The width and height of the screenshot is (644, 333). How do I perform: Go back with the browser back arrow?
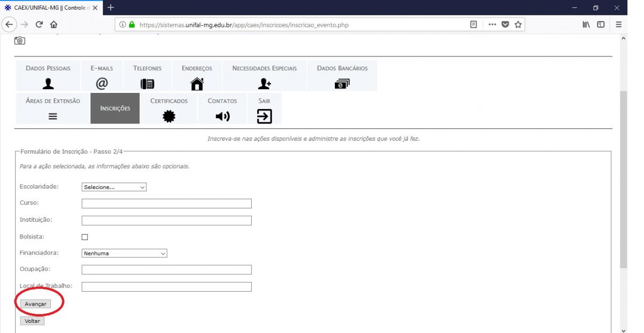pyautogui.click(x=9, y=24)
